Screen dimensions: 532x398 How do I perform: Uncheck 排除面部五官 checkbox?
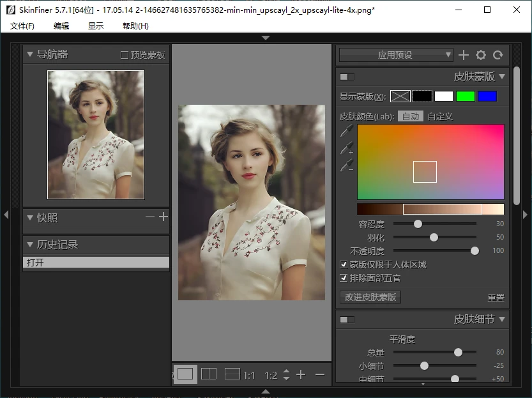tap(343, 277)
